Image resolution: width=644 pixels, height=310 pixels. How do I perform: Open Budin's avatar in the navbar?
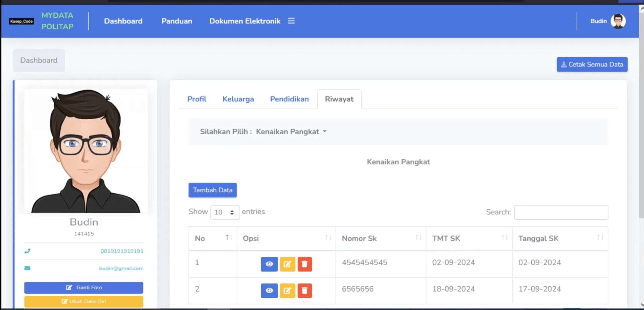tap(618, 21)
